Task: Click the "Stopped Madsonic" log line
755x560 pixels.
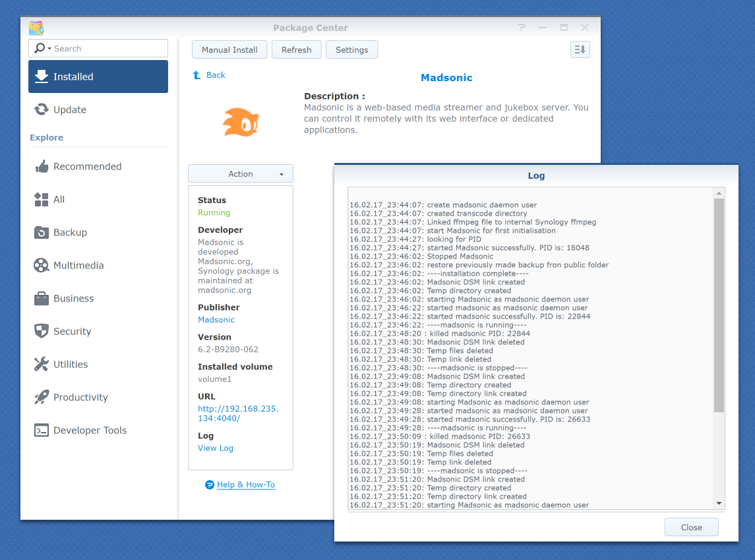Action: pyautogui.click(x=421, y=257)
